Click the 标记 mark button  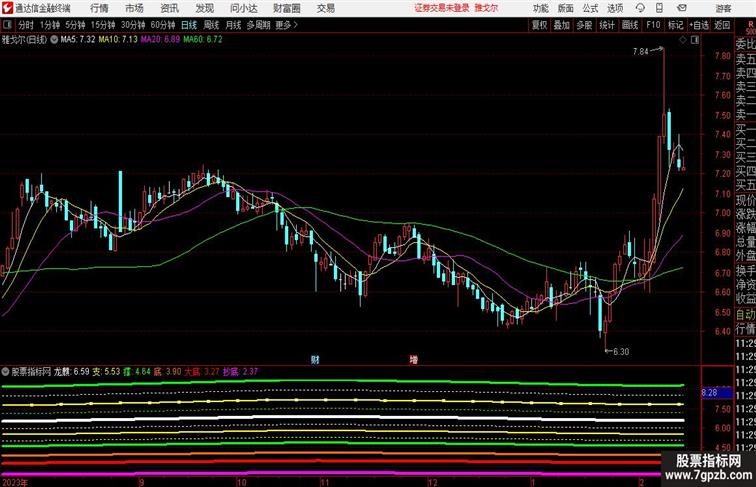pyautogui.click(x=675, y=25)
